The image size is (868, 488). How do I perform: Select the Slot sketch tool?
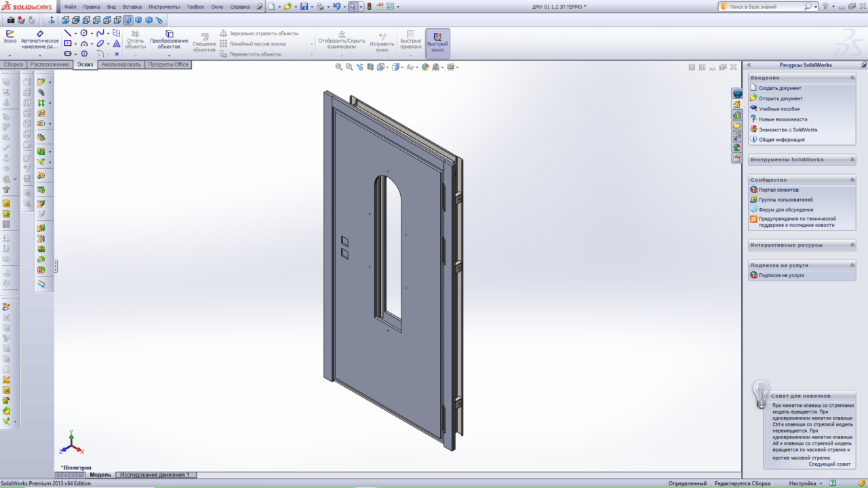(x=67, y=54)
